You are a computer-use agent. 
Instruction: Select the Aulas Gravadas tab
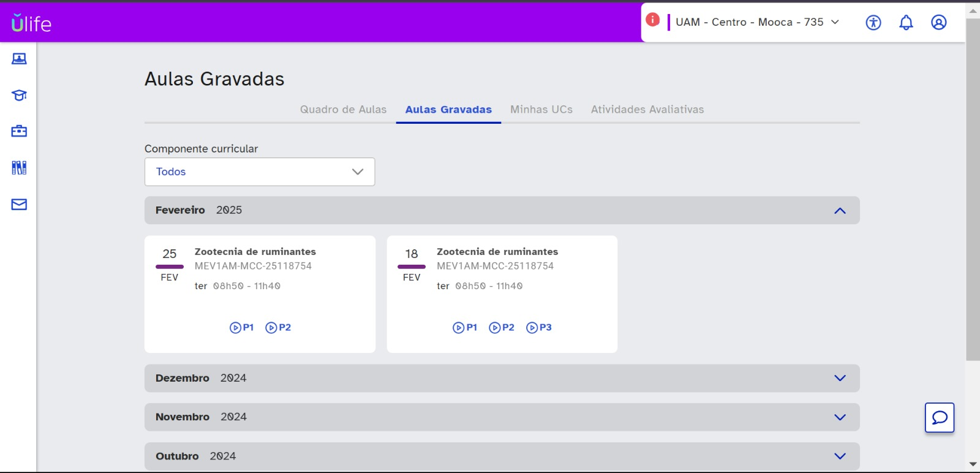coord(448,110)
